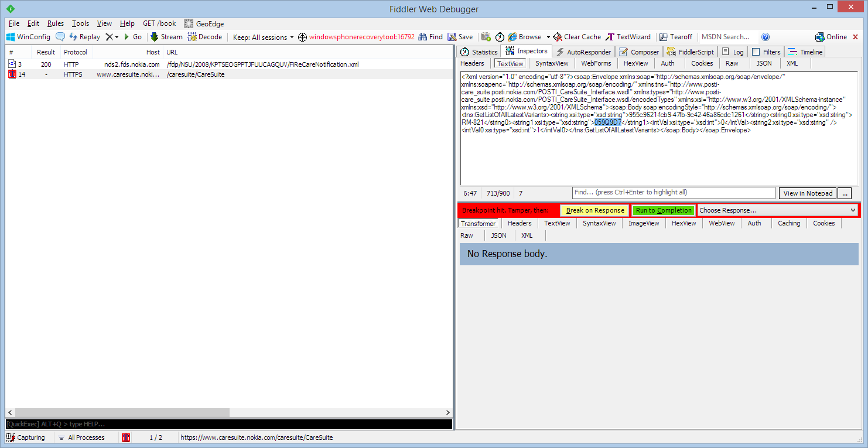
Task: Open the Edit menu
Action: click(x=33, y=23)
